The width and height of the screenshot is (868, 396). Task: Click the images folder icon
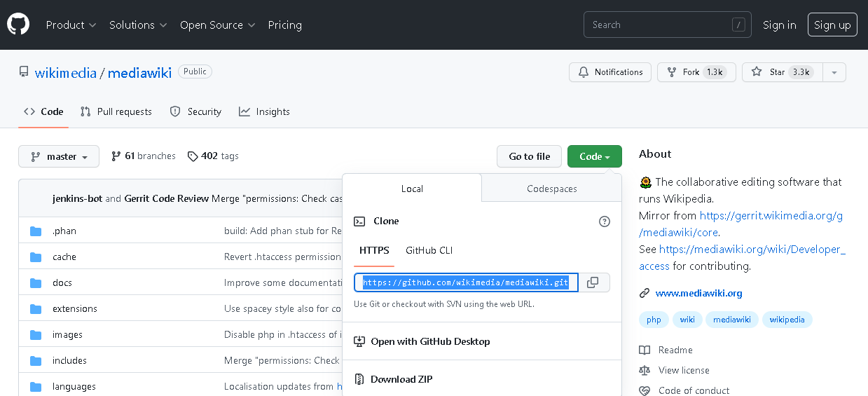coord(36,335)
